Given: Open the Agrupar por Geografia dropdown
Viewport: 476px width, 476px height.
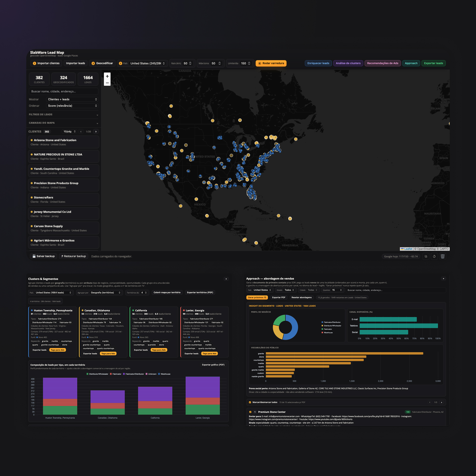Looking at the screenshot, I should coord(106,293).
